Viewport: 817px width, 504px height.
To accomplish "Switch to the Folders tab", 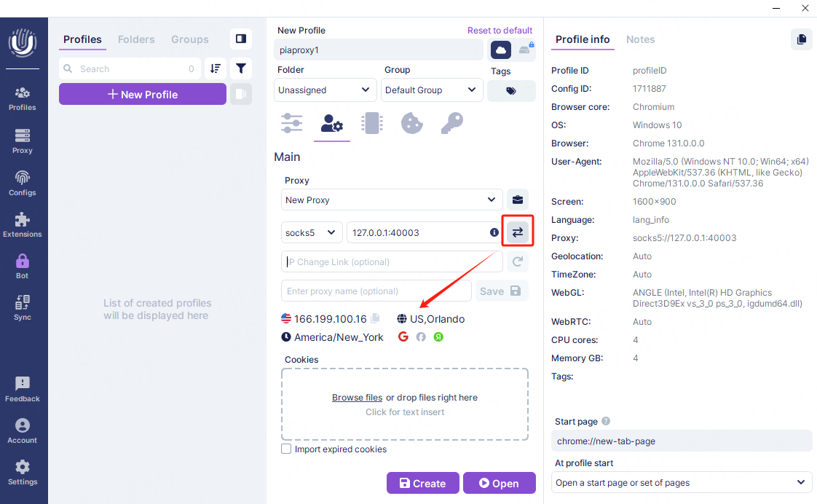I will 136,39.
